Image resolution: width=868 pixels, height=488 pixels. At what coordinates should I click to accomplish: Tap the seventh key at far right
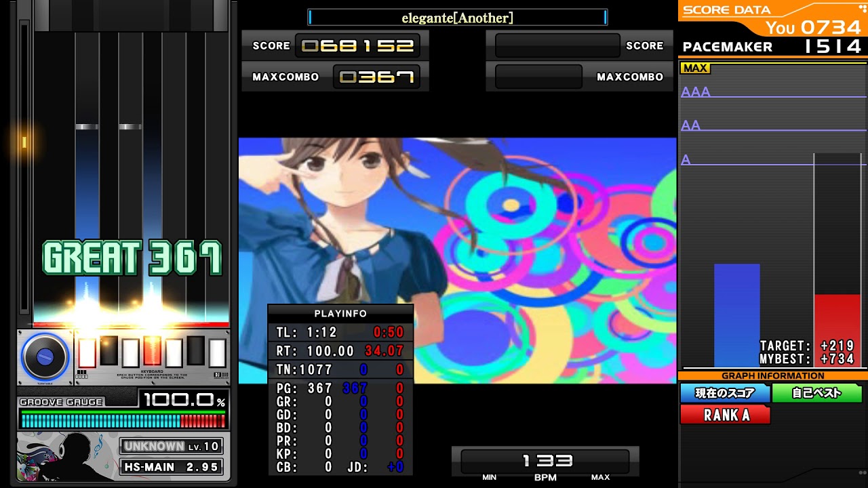[217, 353]
